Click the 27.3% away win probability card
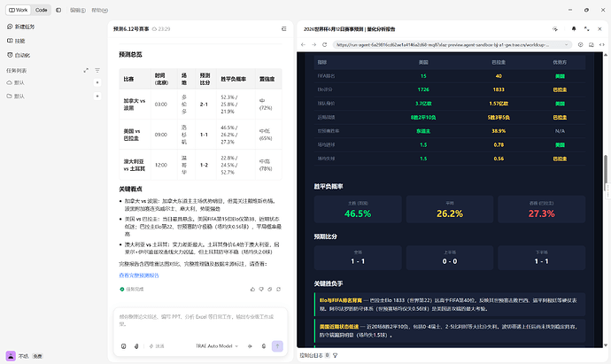Screen dimensions: 611x364 pos(541,209)
